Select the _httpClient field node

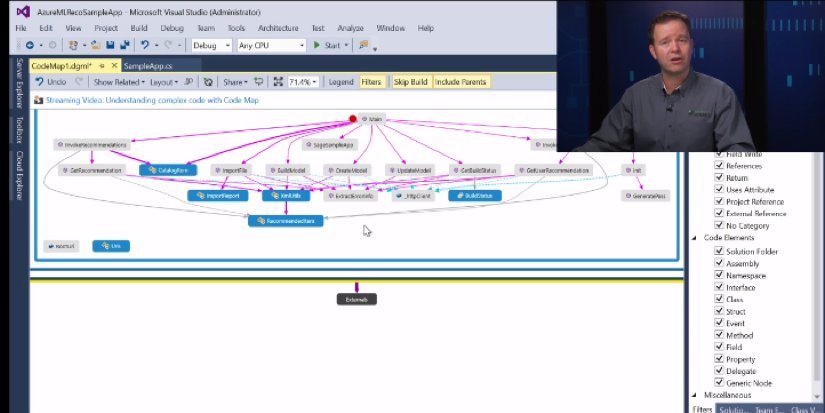414,196
